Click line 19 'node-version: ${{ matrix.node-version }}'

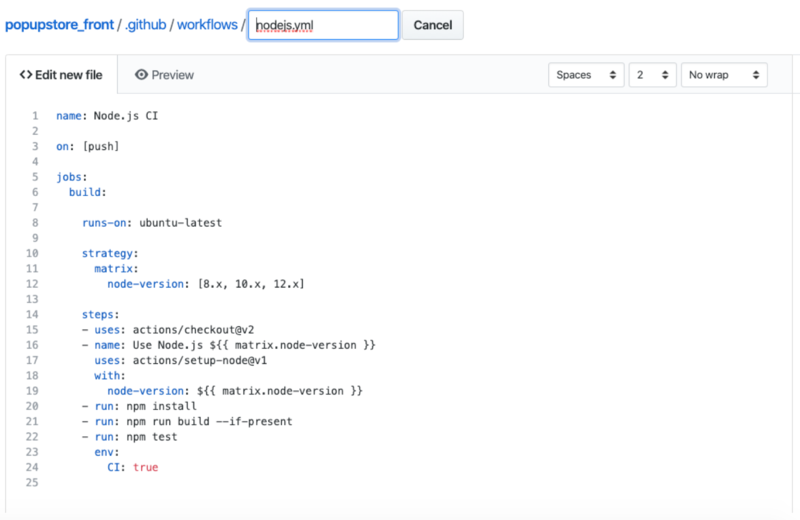pyautogui.click(x=235, y=391)
